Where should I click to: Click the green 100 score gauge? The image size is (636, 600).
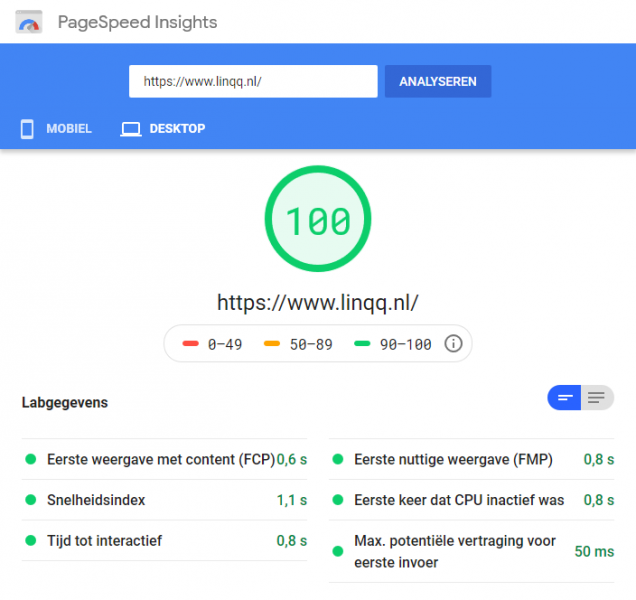pyautogui.click(x=318, y=220)
